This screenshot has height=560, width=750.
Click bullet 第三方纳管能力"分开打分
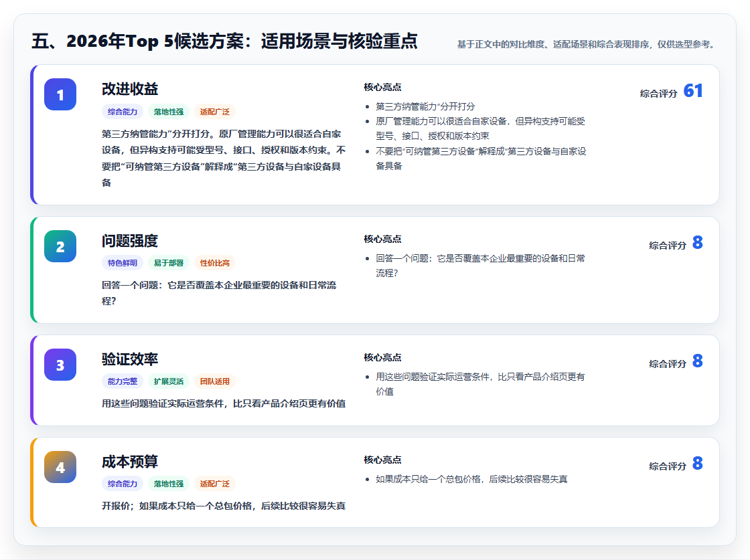[425, 106]
